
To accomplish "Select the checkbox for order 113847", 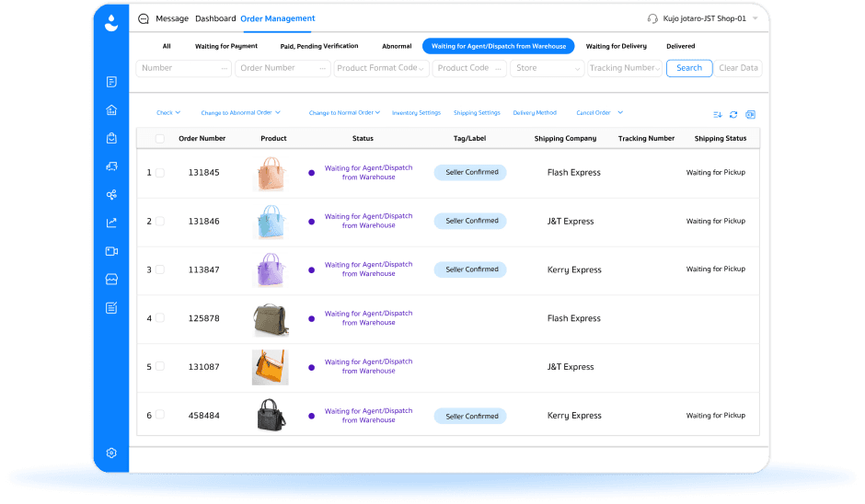I will pos(160,269).
